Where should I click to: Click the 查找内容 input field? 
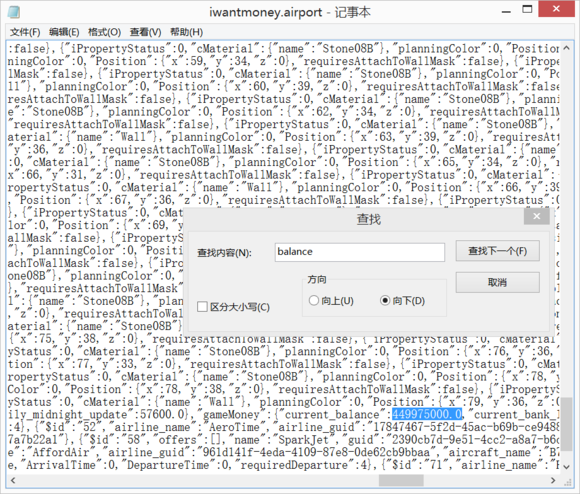[360, 252]
